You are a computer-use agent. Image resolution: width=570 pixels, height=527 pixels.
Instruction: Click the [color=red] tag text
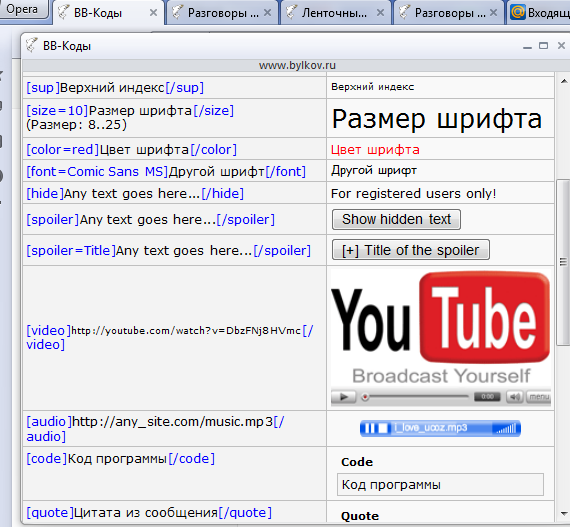click(63, 150)
